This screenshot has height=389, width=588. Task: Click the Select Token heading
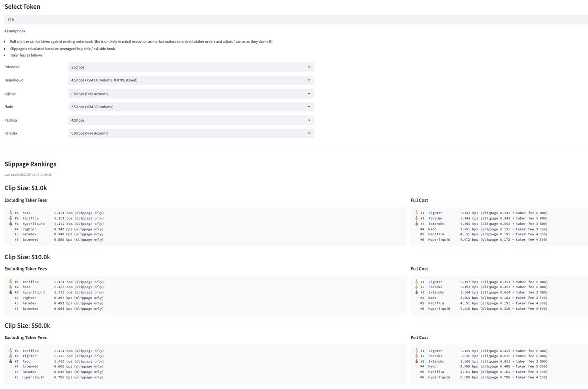pyautogui.click(x=23, y=7)
